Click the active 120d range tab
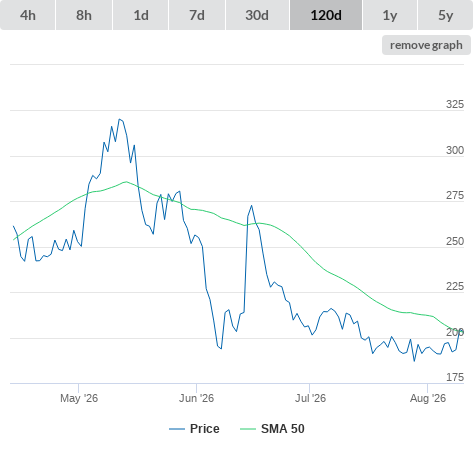 pos(326,15)
